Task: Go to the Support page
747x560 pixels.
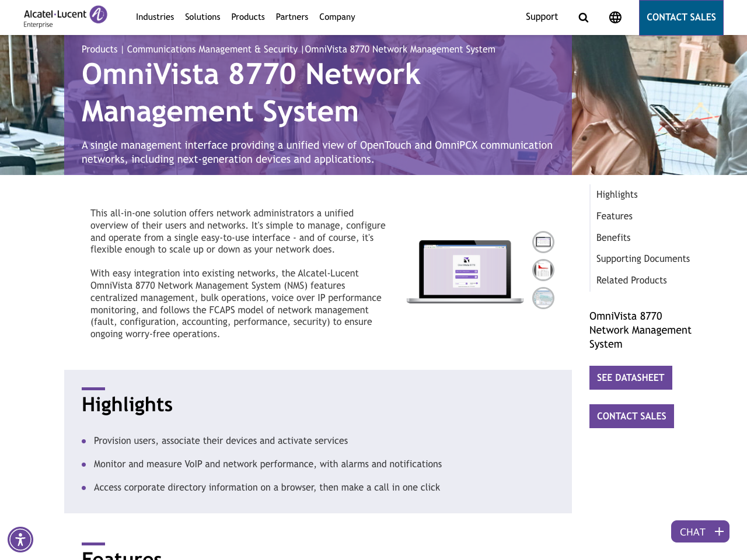Action: coord(542,17)
